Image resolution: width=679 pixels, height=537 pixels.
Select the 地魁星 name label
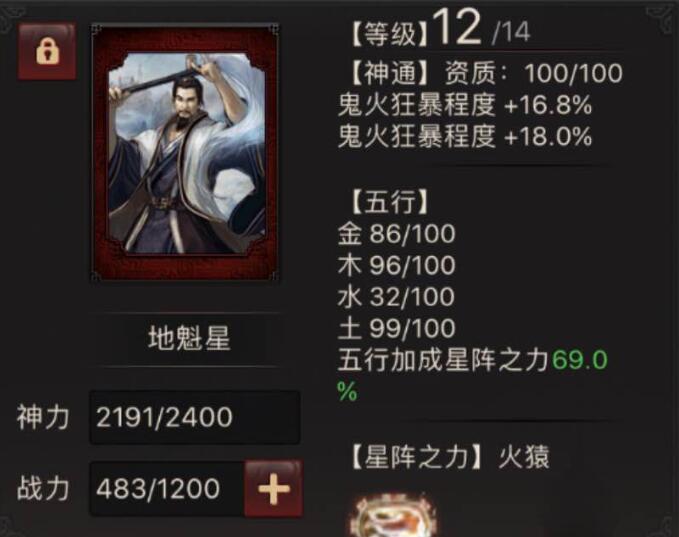click(x=189, y=338)
